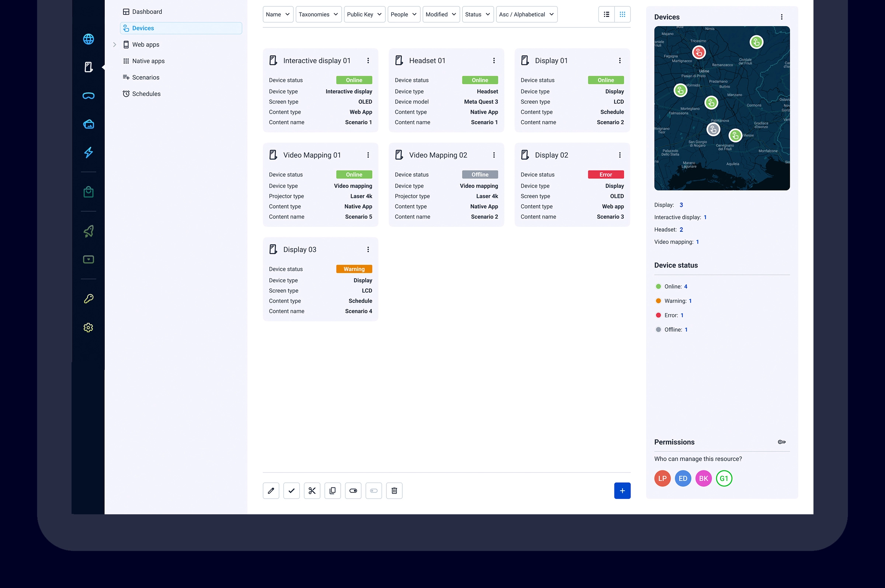This screenshot has height=588, width=885.
Task: Click the scissors cut icon
Action: point(312,490)
